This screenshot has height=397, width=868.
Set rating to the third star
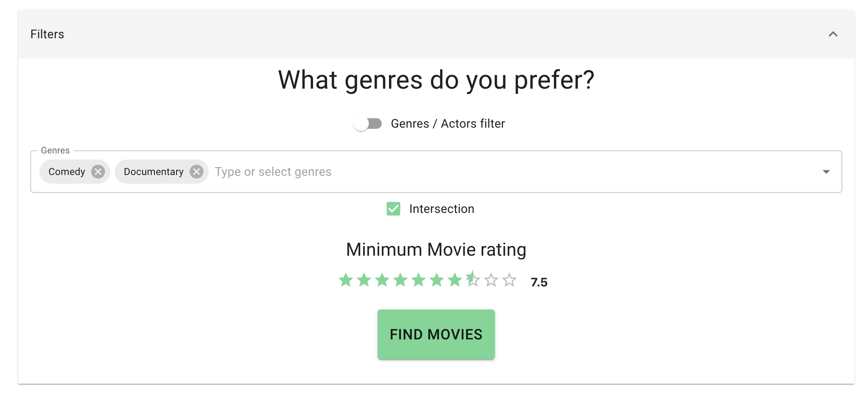[x=382, y=280]
